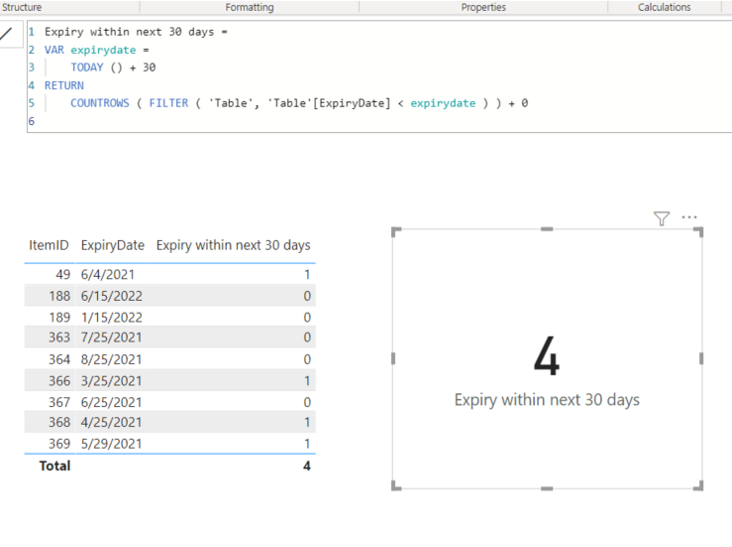
Task: Click the ItemID 366 cell
Action: 59,381
